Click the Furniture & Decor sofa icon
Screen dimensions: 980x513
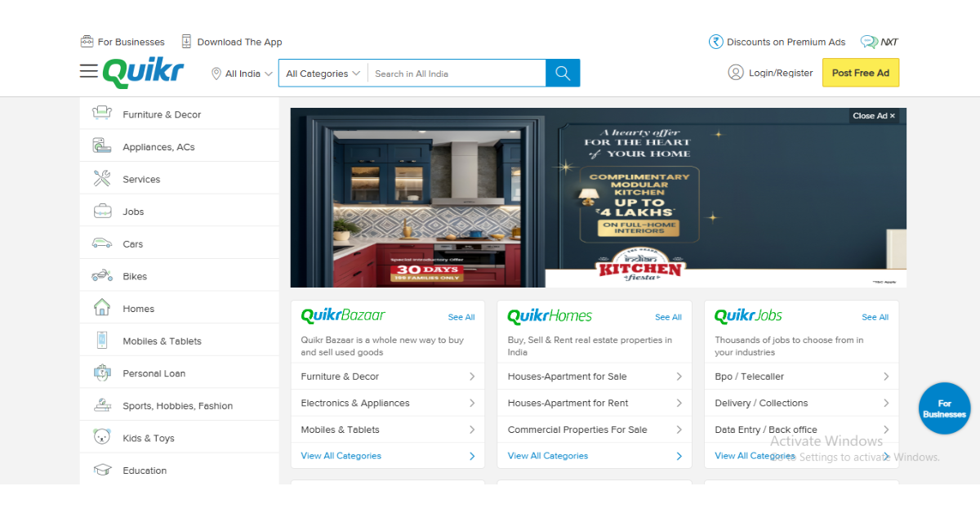tap(101, 114)
